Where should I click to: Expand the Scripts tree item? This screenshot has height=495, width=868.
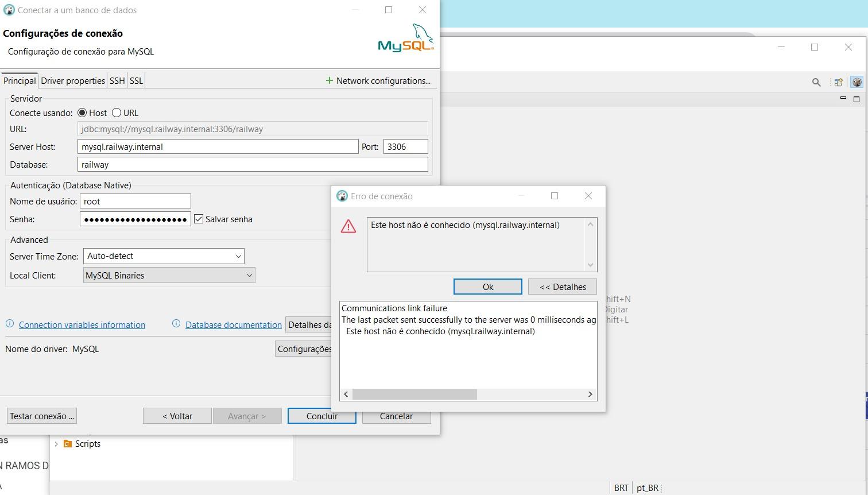pyautogui.click(x=56, y=444)
